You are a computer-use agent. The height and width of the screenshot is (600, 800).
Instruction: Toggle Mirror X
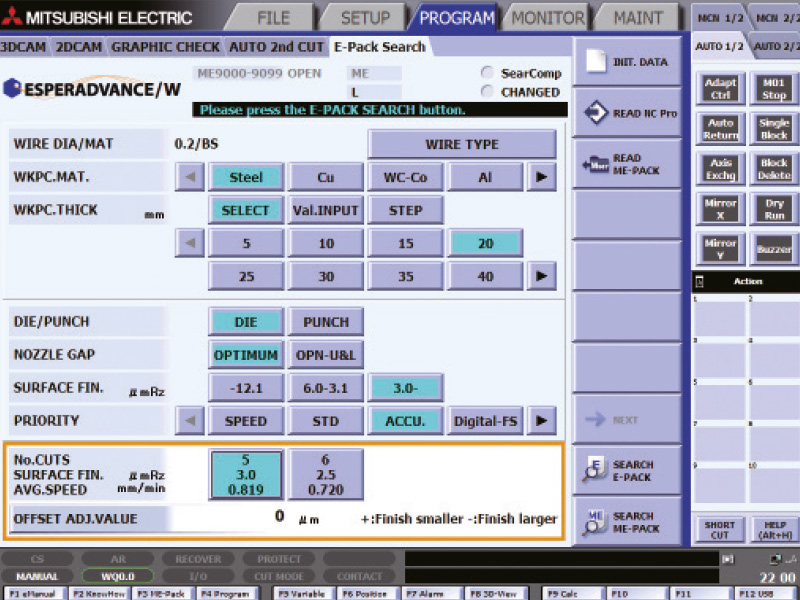pyautogui.click(x=720, y=209)
